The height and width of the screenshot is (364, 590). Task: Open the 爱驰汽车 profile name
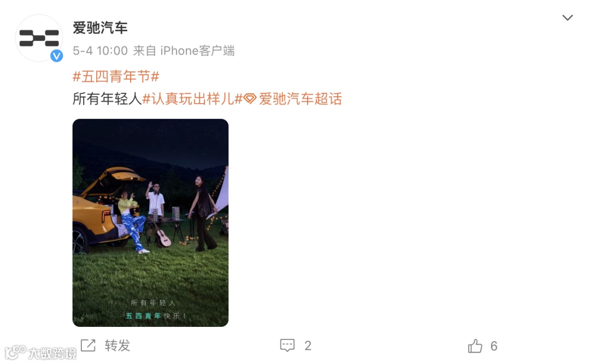100,28
